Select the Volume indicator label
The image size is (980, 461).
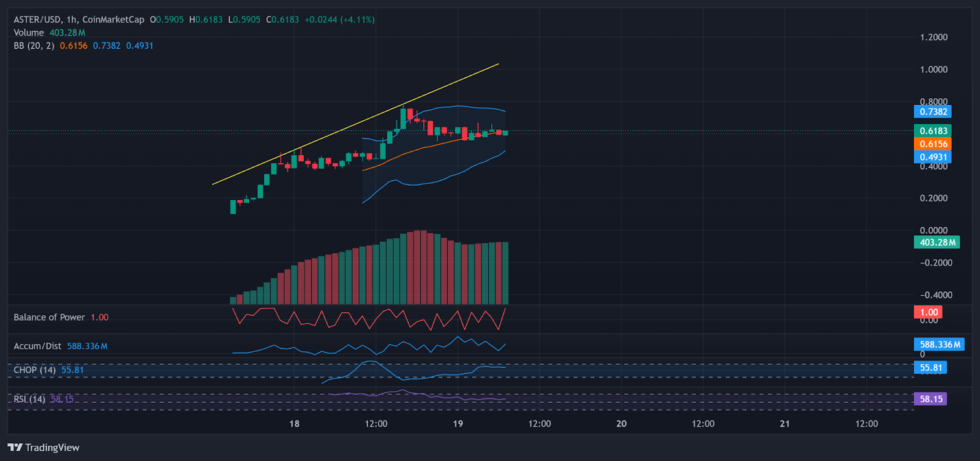tap(29, 32)
